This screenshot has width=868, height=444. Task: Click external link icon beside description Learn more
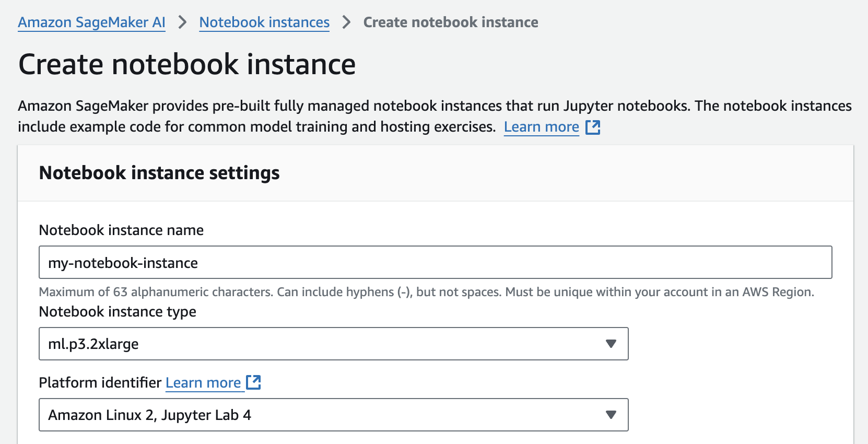pyautogui.click(x=593, y=127)
